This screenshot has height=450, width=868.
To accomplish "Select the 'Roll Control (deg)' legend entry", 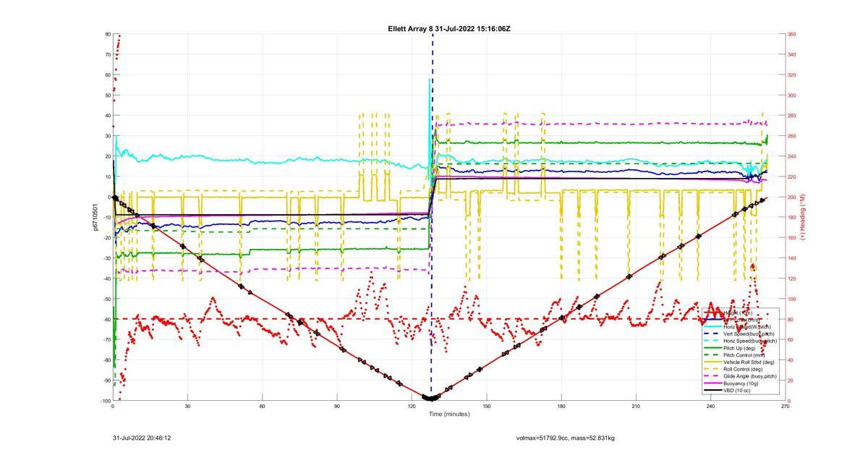I will [733, 369].
